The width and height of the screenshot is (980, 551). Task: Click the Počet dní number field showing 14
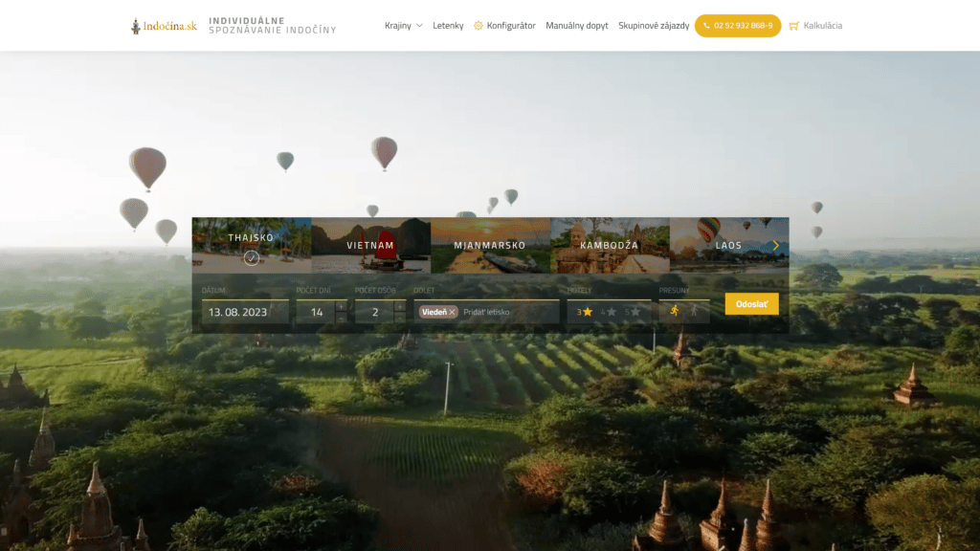tap(316, 312)
